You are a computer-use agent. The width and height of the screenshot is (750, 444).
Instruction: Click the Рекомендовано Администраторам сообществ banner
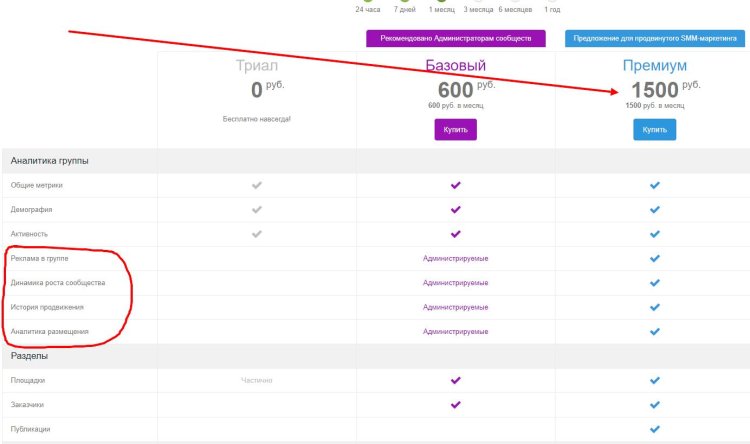click(x=455, y=39)
